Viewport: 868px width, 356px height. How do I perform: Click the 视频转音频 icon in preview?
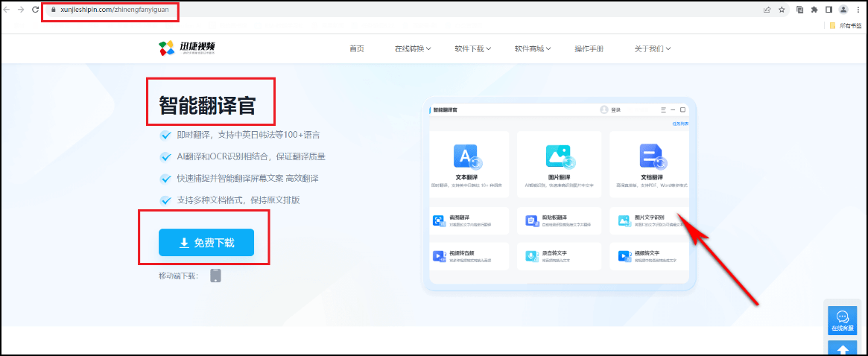[x=439, y=255]
